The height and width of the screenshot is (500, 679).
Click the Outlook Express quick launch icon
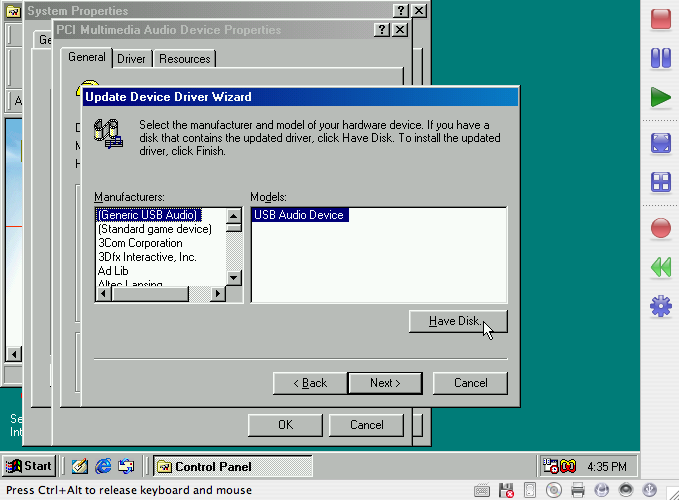126,466
